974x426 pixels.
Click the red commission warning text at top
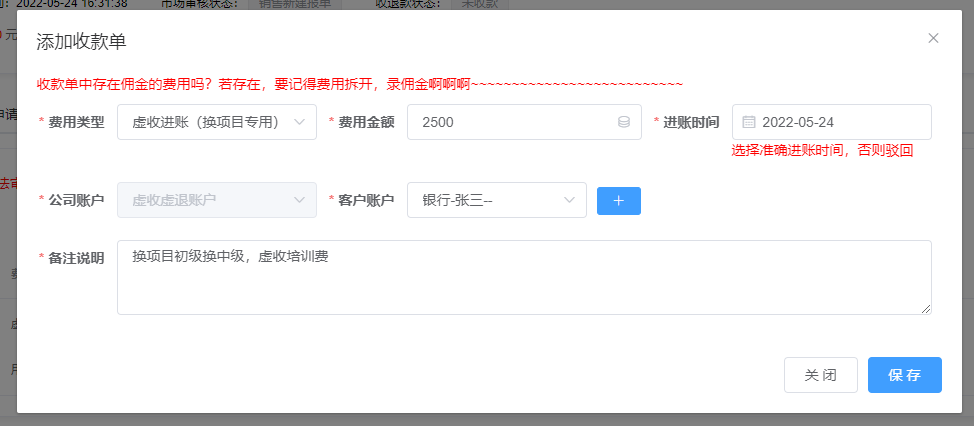359,84
